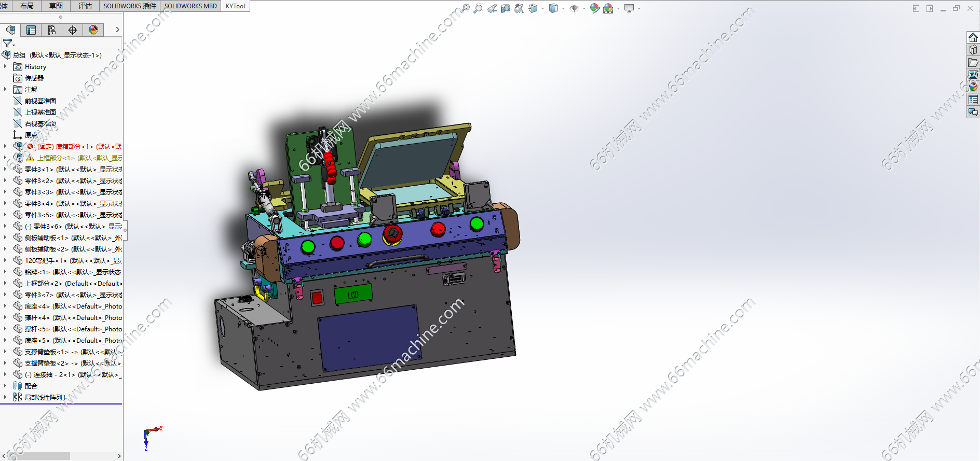Select 上框部分<2> component

[67, 283]
